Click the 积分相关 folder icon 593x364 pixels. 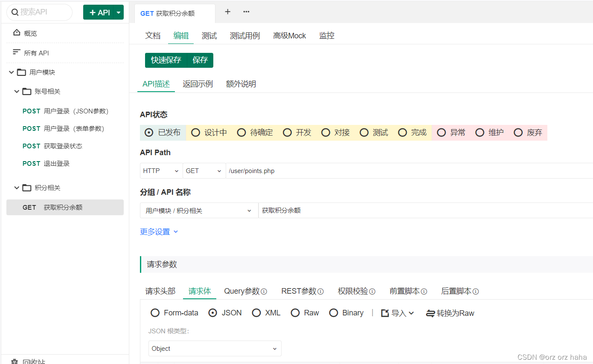[x=26, y=188]
